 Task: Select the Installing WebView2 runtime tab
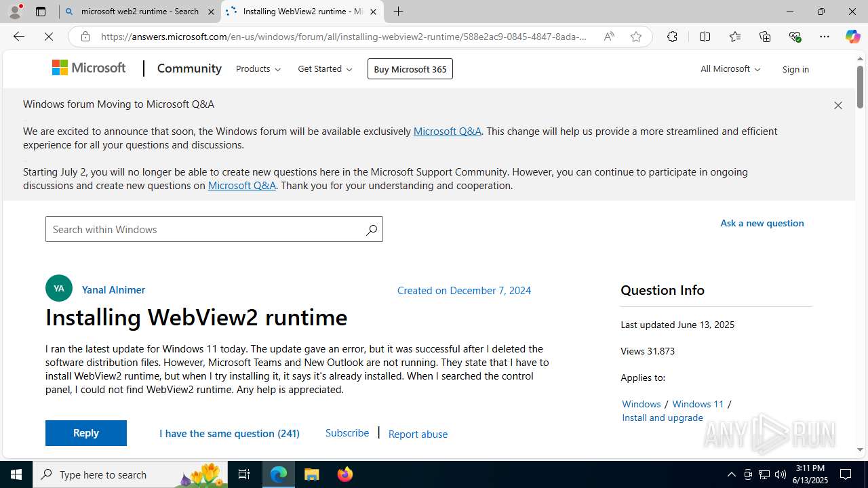coord(302,12)
